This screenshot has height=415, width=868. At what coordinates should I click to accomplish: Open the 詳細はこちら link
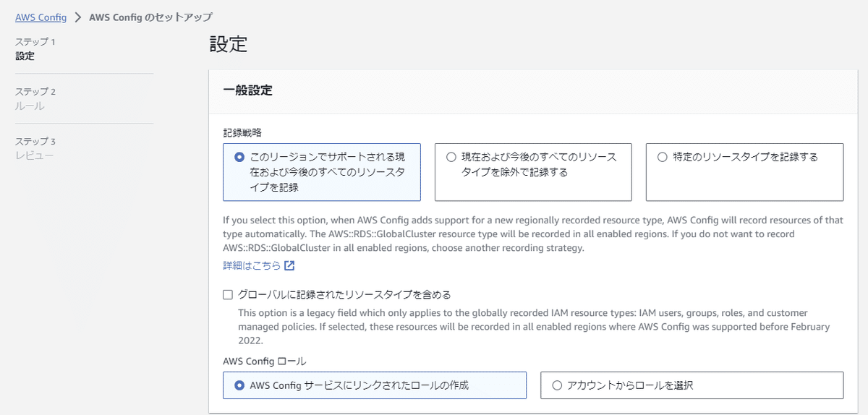252,266
